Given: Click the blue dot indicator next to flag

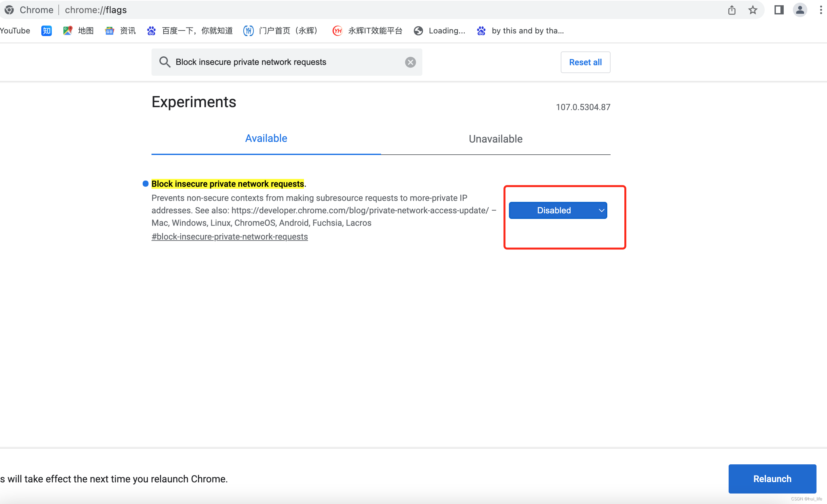Looking at the screenshot, I should pos(146,184).
